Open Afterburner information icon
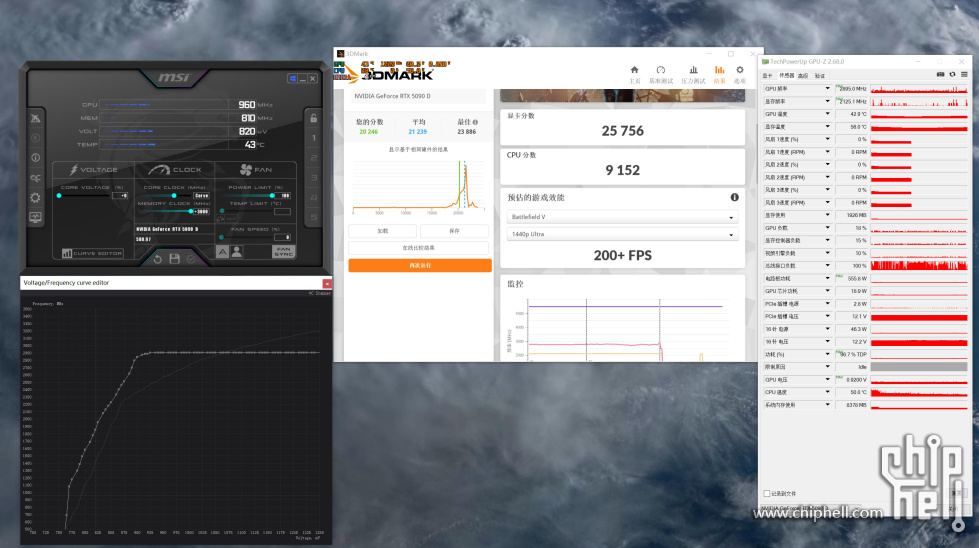The image size is (979, 548). [x=35, y=158]
